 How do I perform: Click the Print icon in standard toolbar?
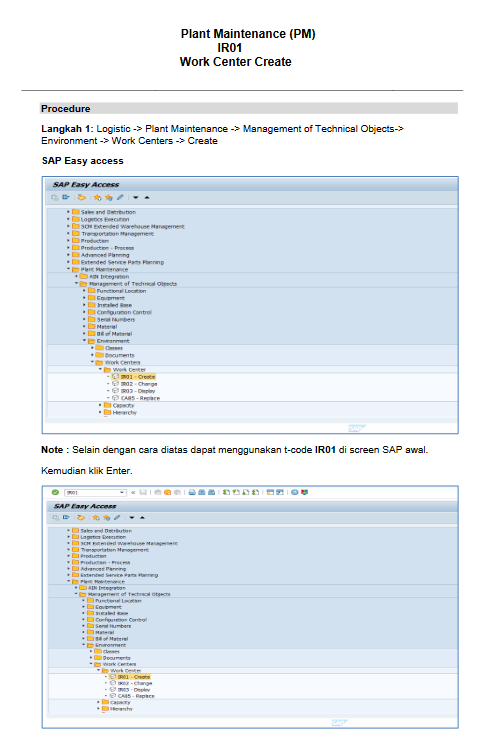(x=192, y=492)
